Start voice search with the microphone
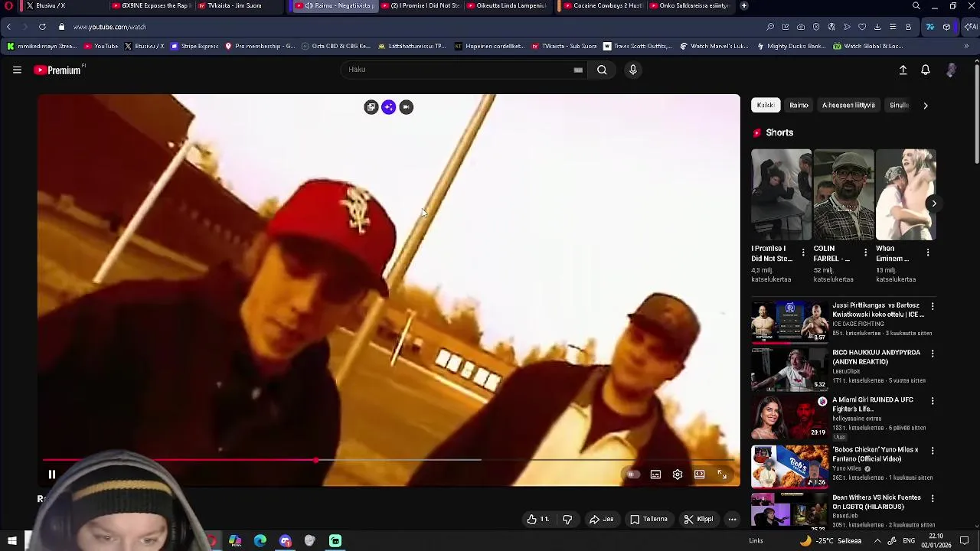 [x=632, y=70]
